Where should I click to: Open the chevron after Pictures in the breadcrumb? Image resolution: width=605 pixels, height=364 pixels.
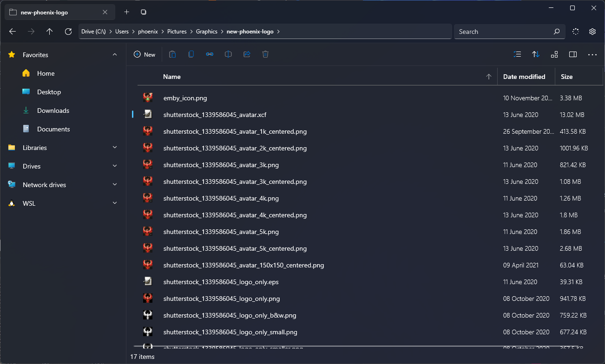click(x=191, y=32)
